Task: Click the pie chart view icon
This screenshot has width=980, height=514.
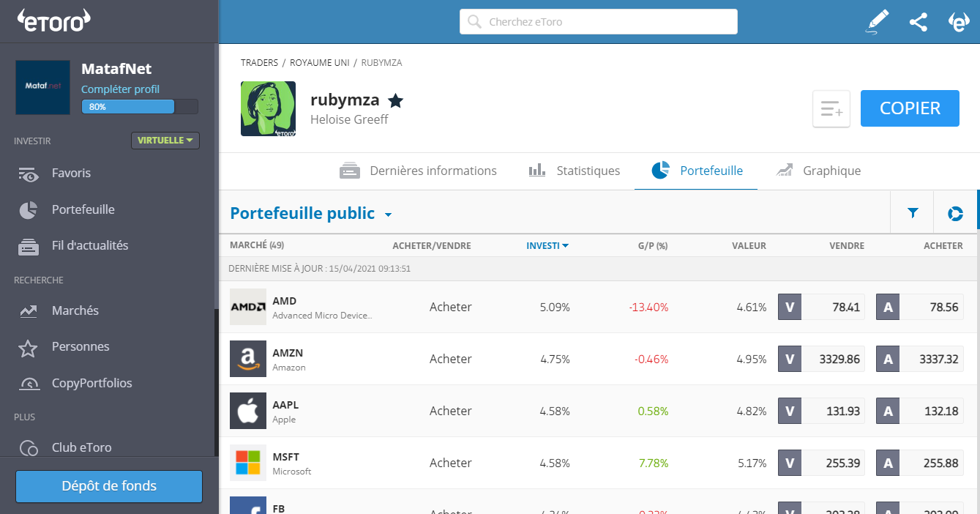Action: coord(955,214)
